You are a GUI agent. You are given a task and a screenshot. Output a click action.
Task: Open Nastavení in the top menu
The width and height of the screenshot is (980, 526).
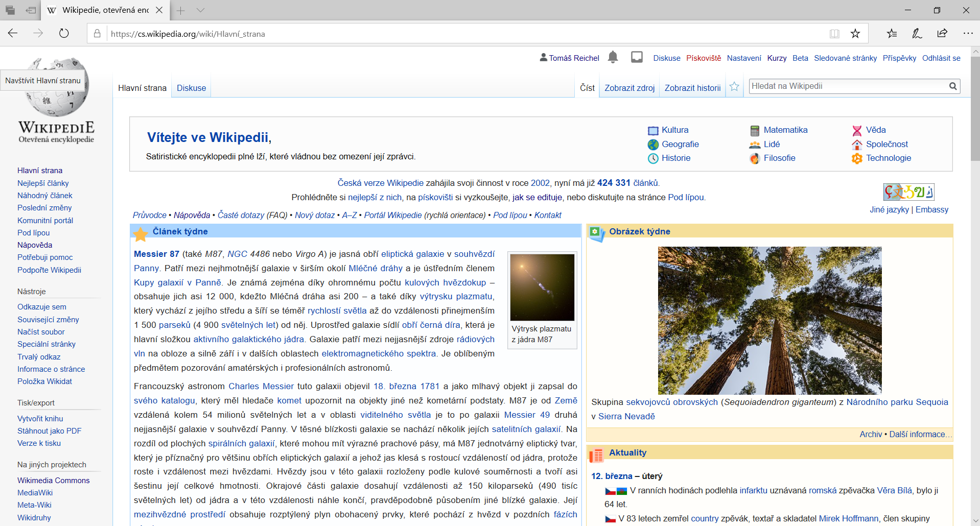[744, 58]
